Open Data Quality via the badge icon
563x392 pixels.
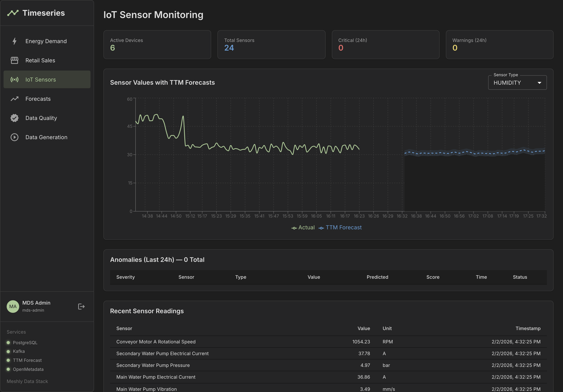click(14, 118)
